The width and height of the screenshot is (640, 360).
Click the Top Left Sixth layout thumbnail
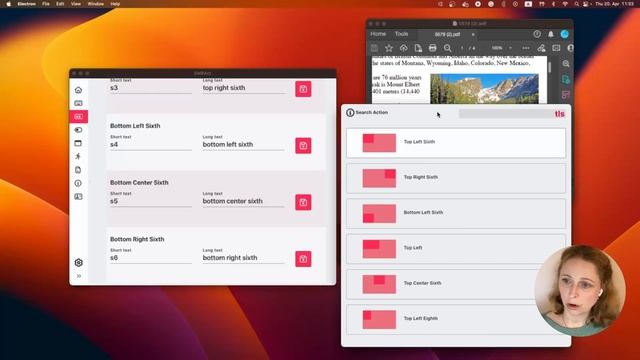click(379, 143)
